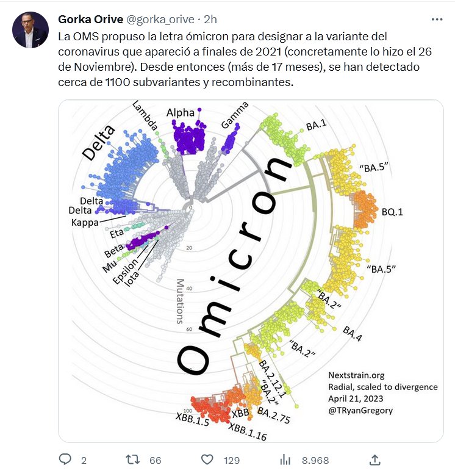Click the Nextstrain.org caption in the image
The height and width of the screenshot is (476, 455).
pos(356,375)
